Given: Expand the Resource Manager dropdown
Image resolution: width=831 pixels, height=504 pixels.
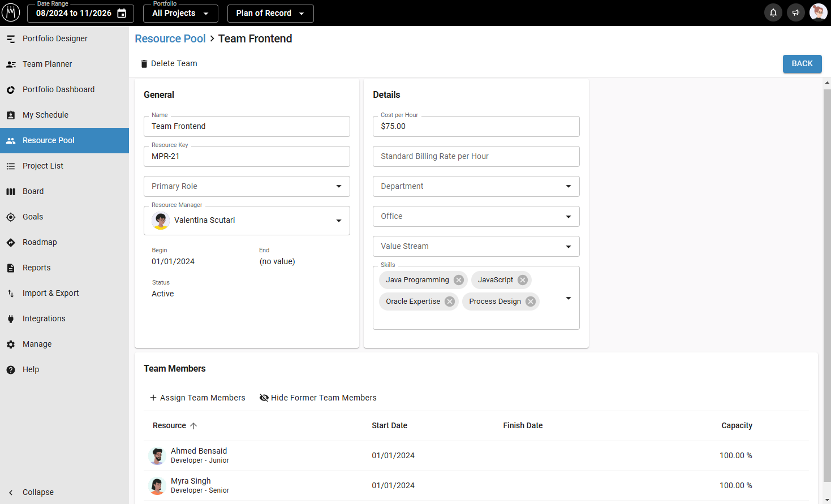Looking at the screenshot, I should tap(339, 221).
